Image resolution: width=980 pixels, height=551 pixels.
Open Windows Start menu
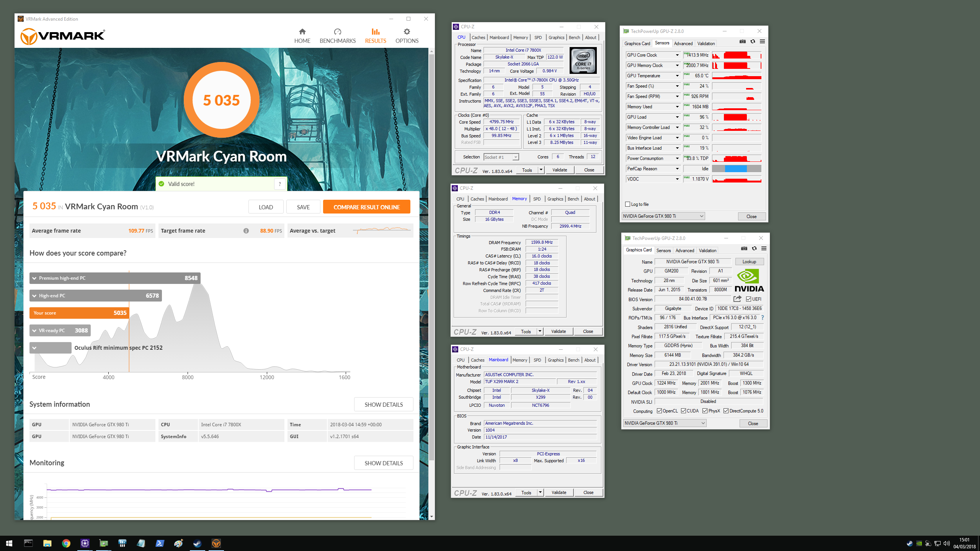click(9, 543)
